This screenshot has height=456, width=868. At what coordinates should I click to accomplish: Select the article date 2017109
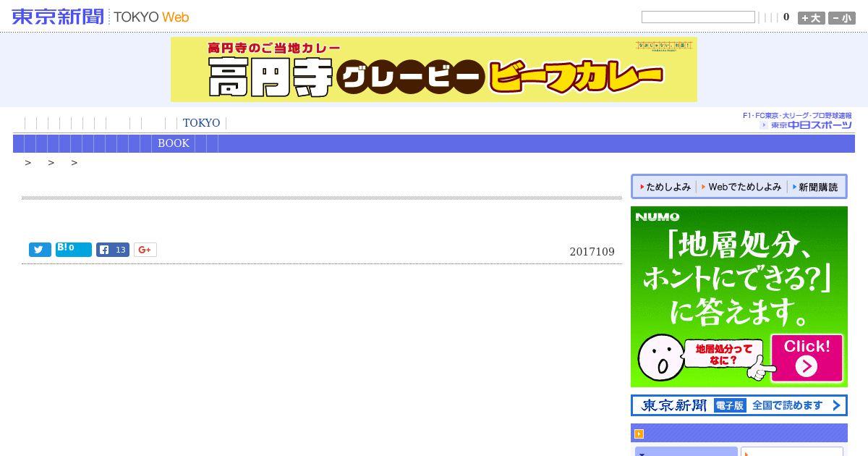pos(592,252)
